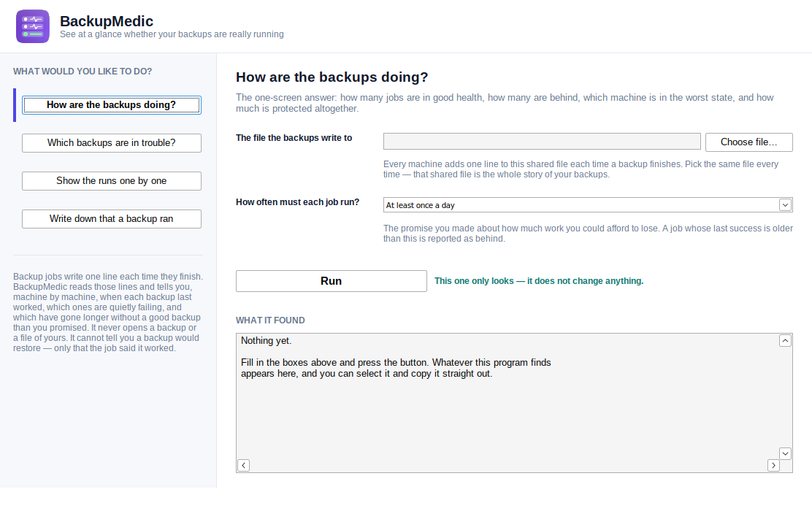The width and height of the screenshot is (812, 530).
Task: Click the 'See at a glance' tagline text
Action: tap(172, 34)
